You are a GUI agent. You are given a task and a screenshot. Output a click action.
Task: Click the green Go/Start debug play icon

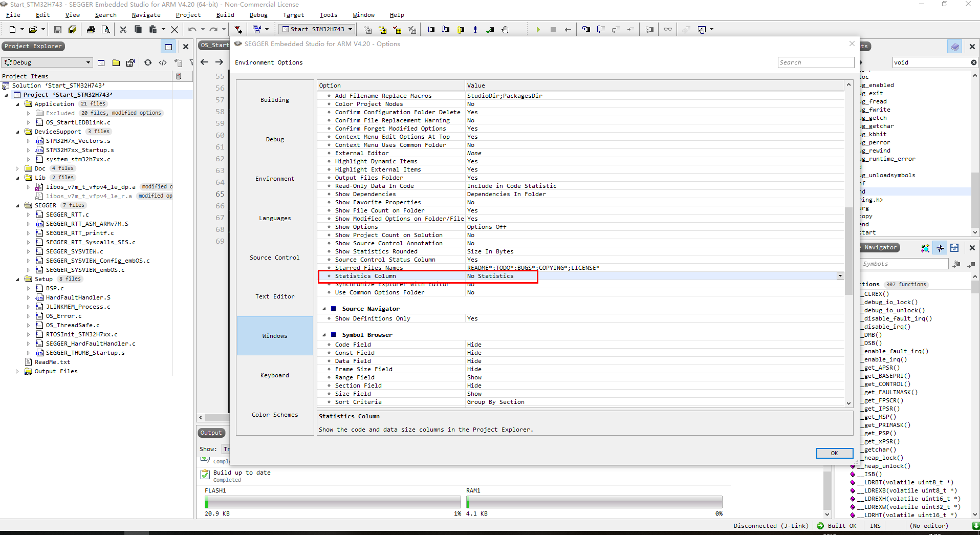[538, 30]
